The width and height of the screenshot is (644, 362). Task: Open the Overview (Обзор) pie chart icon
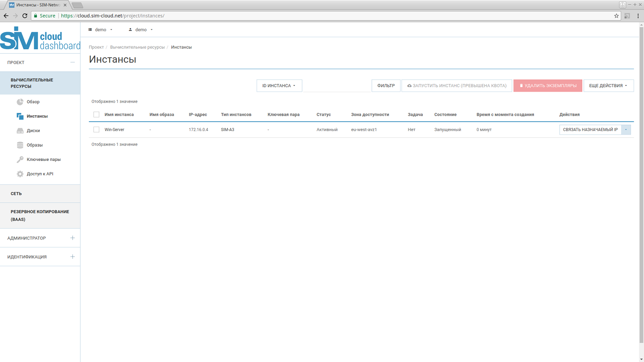tap(20, 101)
